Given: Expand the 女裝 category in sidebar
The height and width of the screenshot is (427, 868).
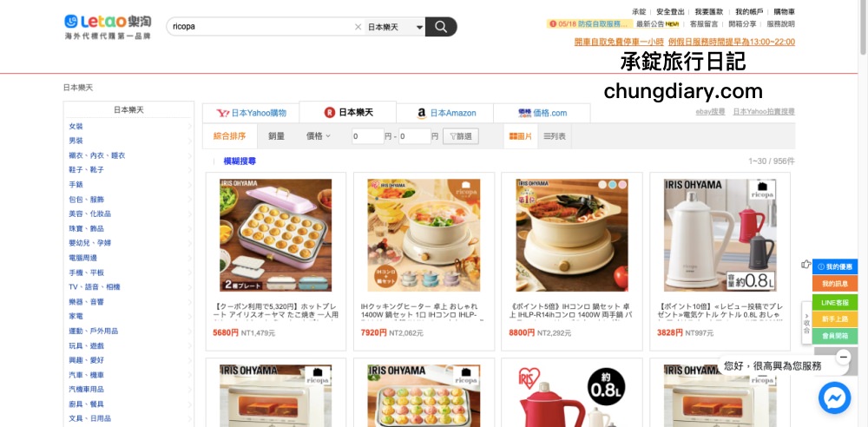Looking at the screenshot, I should tap(129, 126).
